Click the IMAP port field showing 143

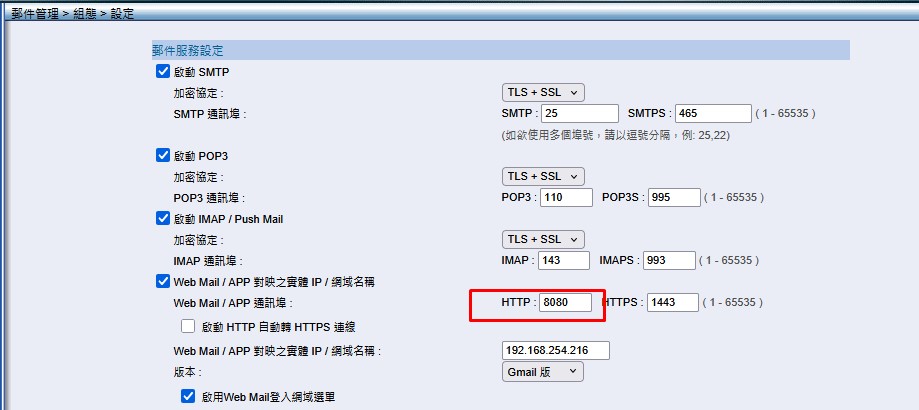[564, 261]
